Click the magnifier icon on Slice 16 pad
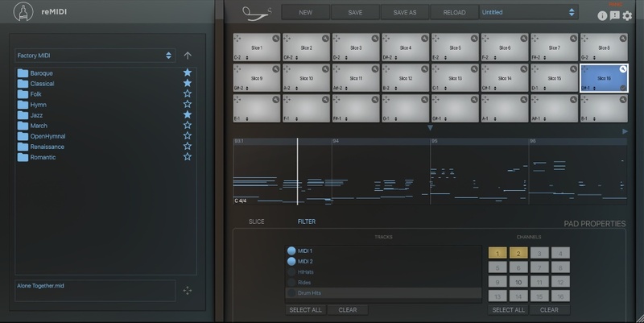 click(622, 69)
